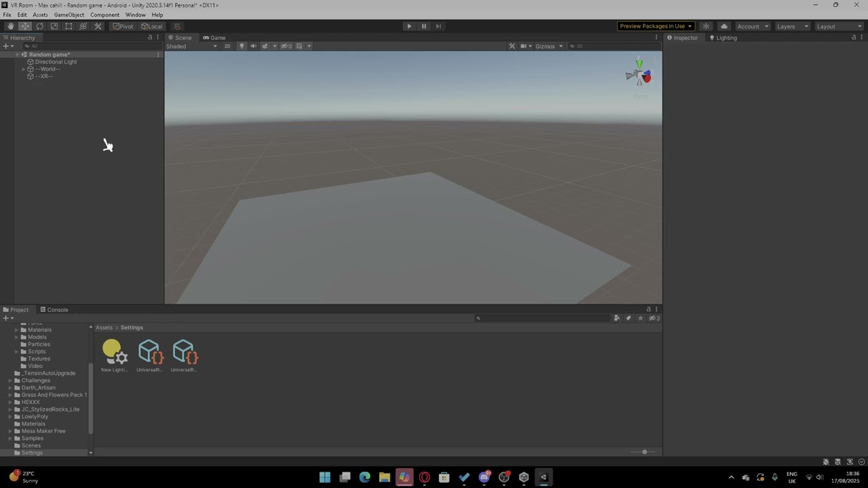Lock the Hierarchy panel

point(150,37)
